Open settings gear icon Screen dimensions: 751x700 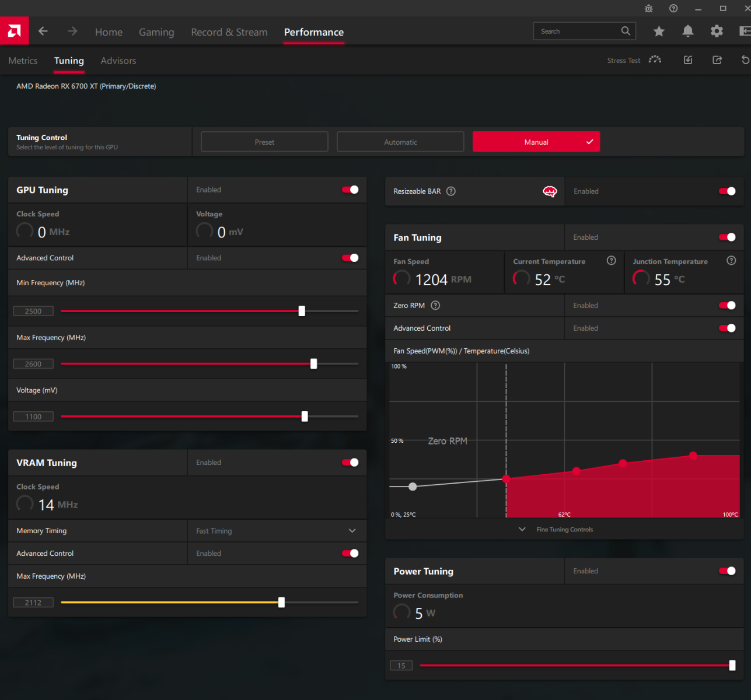[717, 32]
